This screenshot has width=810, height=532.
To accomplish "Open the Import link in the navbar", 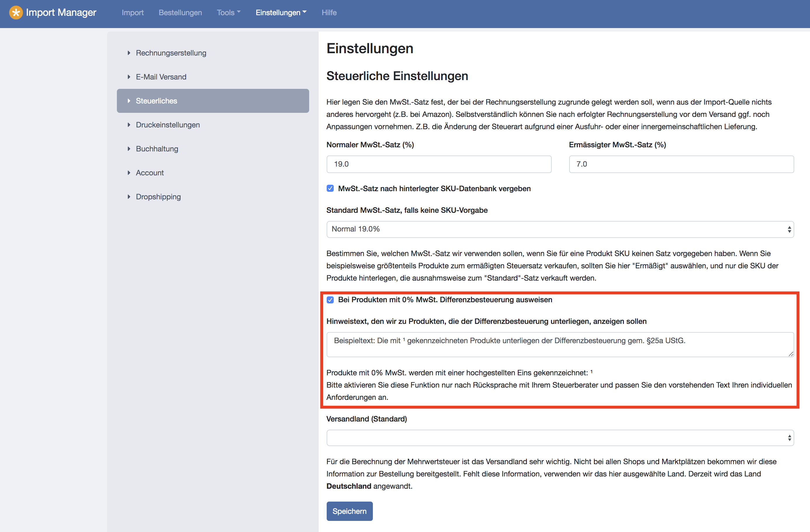I will click(132, 13).
